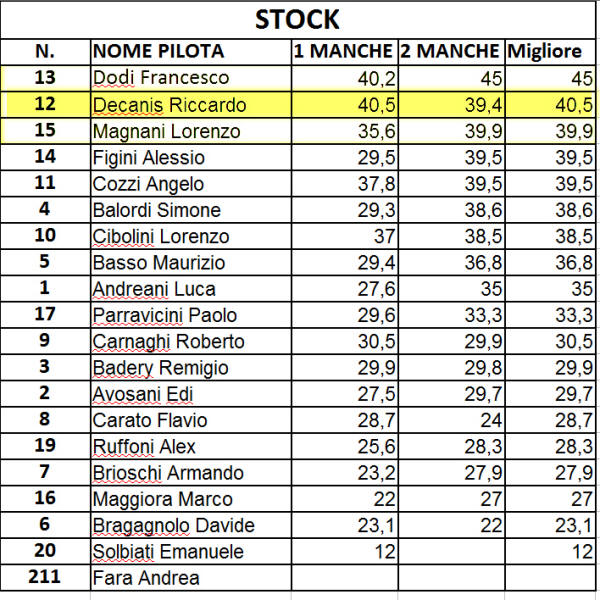This screenshot has width=600, height=600.
Task: Click the STOCK title cell
Action: pyautogui.click(x=296, y=19)
